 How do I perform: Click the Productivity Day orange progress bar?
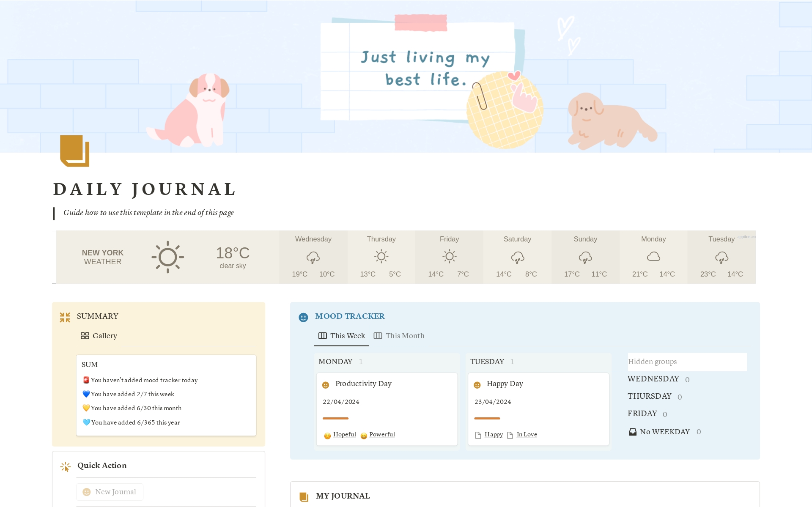click(335, 418)
